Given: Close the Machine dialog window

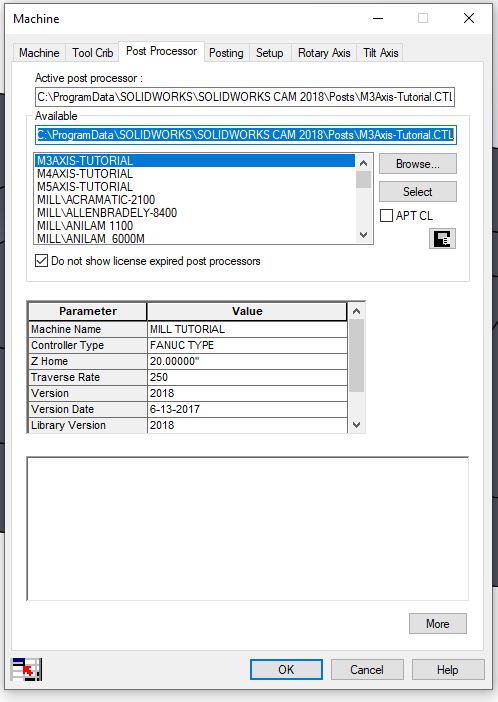Looking at the screenshot, I should click(x=469, y=18).
